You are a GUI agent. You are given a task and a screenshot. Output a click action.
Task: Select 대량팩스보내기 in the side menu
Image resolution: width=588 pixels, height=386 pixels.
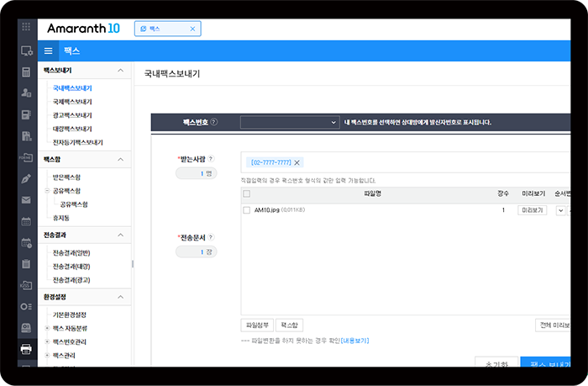pos(72,129)
